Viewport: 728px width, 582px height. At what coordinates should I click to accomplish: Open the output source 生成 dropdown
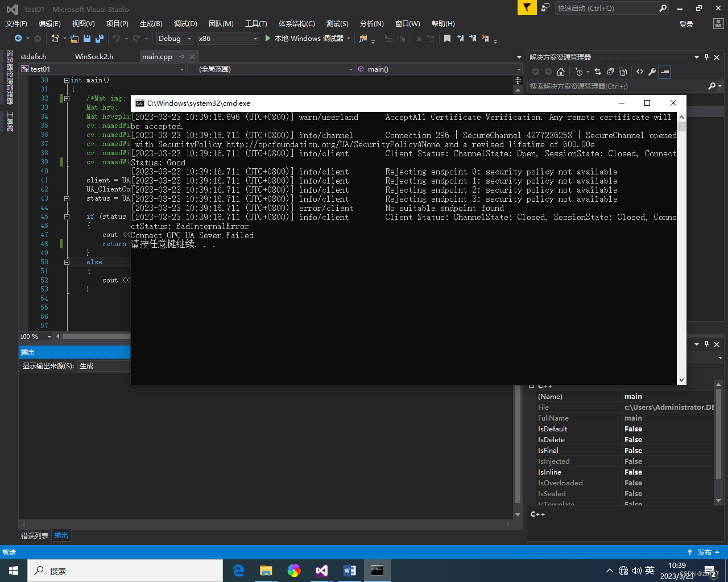click(104, 366)
